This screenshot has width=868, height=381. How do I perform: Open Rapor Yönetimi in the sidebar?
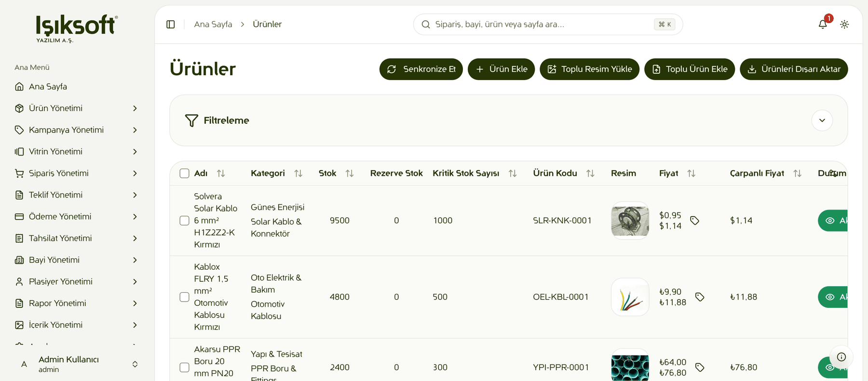click(77, 303)
